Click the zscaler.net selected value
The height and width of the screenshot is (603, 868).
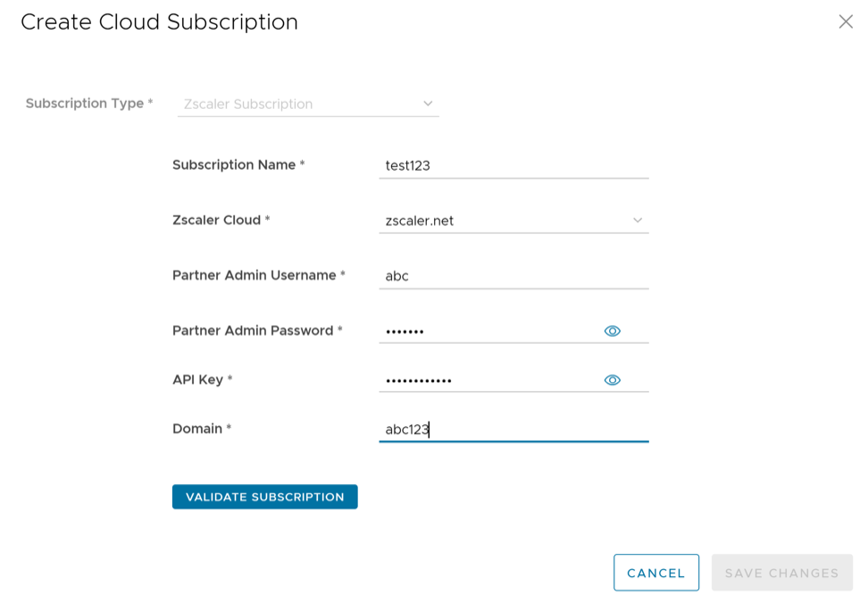(420, 221)
